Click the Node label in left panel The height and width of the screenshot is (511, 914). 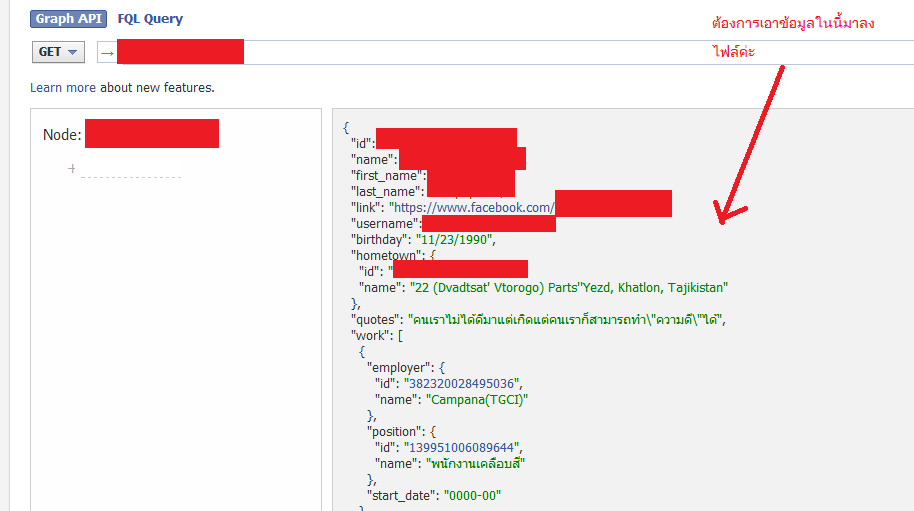(x=62, y=135)
